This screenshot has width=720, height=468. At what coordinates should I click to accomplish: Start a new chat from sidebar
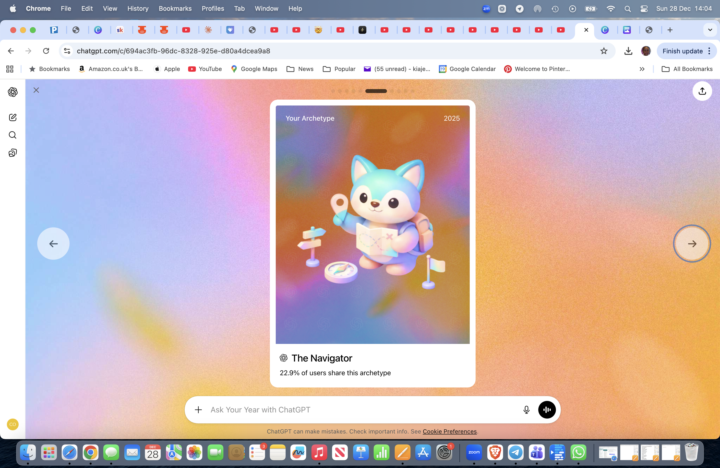point(13,117)
